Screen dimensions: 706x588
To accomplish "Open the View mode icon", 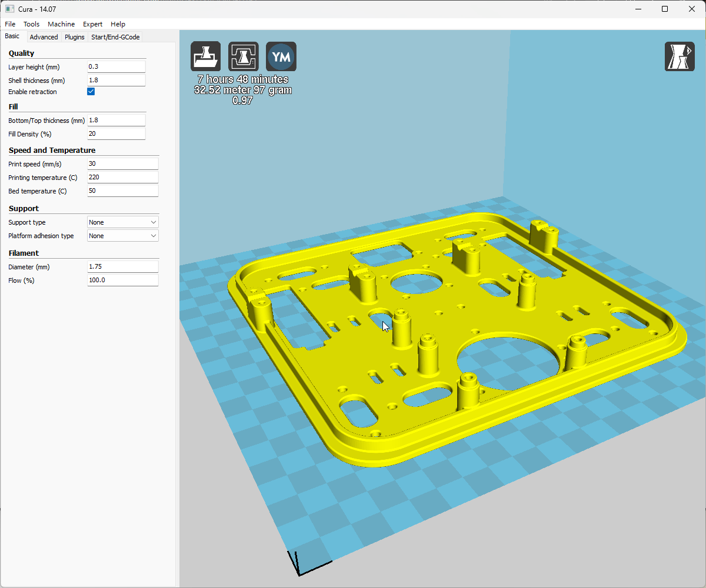I will (680, 56).
